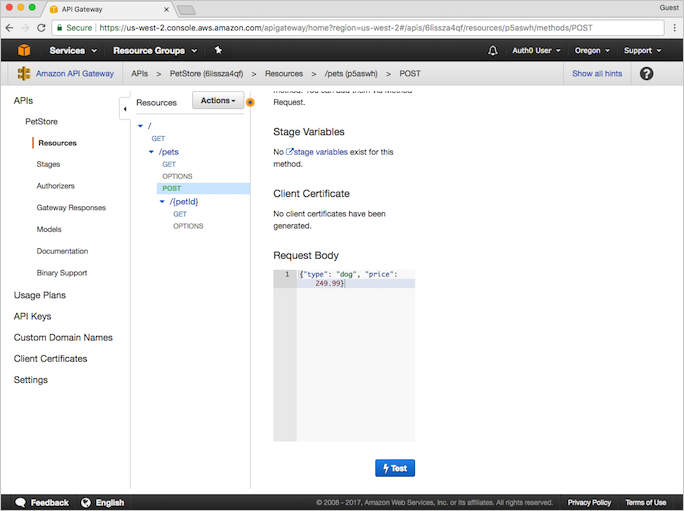Viewport: 684px width, 511px height.
Task: Select the PetStore API in sidebar
Action: 41,121
